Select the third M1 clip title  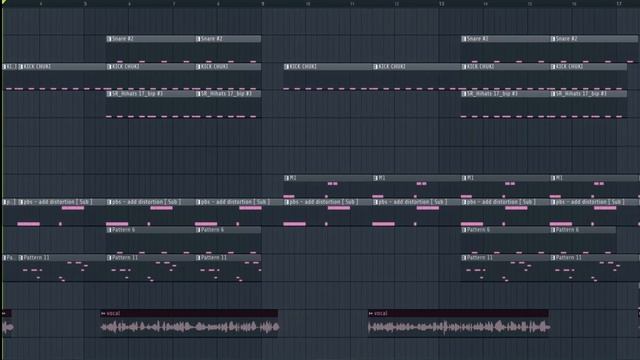click(470, 178)
